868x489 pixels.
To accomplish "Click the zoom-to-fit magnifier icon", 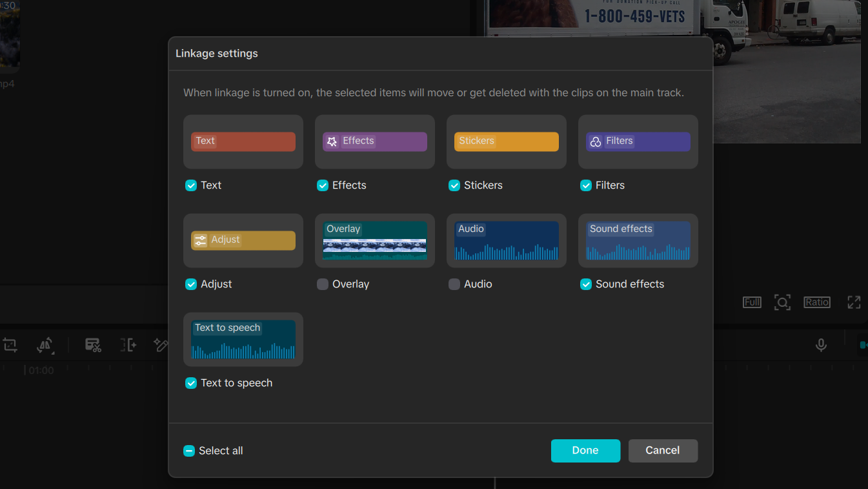I will 782,302.
